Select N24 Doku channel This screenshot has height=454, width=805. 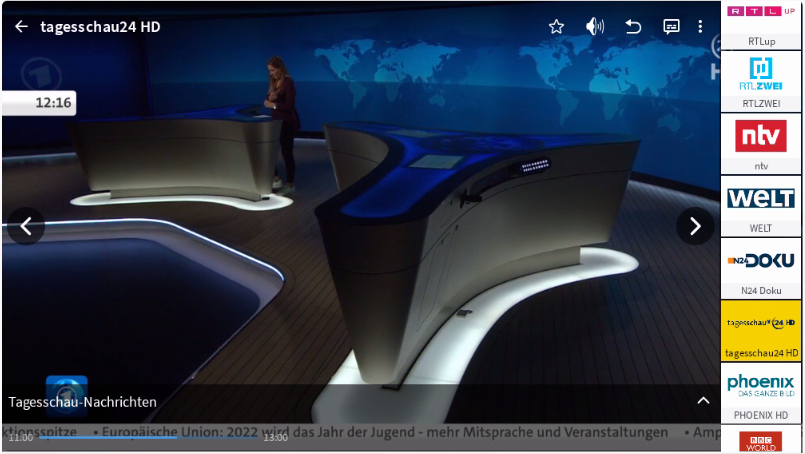(x=761, y=269)
